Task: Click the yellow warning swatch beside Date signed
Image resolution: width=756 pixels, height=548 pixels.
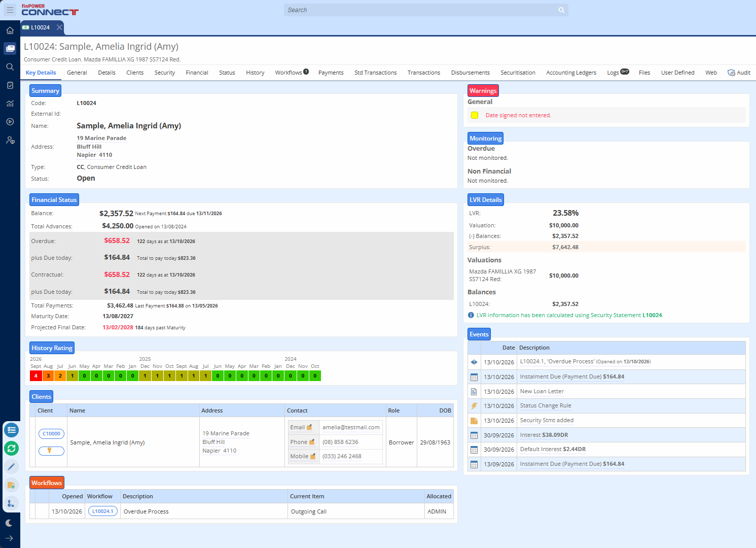Action: tap(475, 115)
